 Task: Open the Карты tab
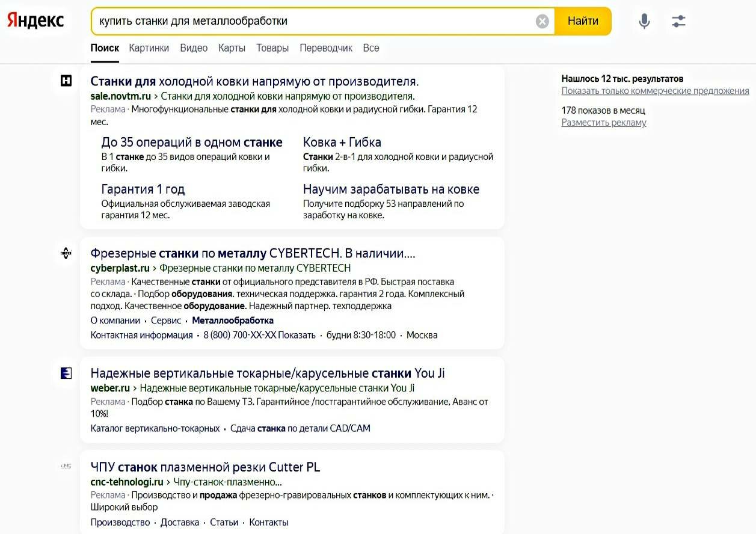click(x=232, y=48)
